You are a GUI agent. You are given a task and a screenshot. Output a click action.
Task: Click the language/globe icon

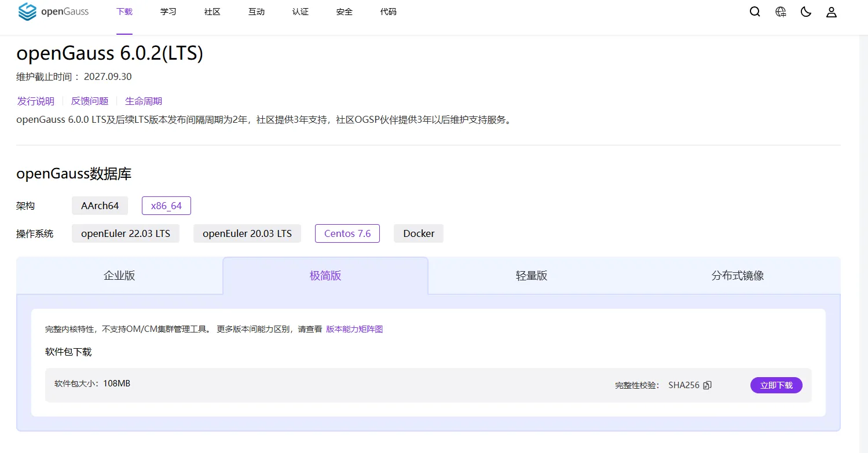click(780, 11)
